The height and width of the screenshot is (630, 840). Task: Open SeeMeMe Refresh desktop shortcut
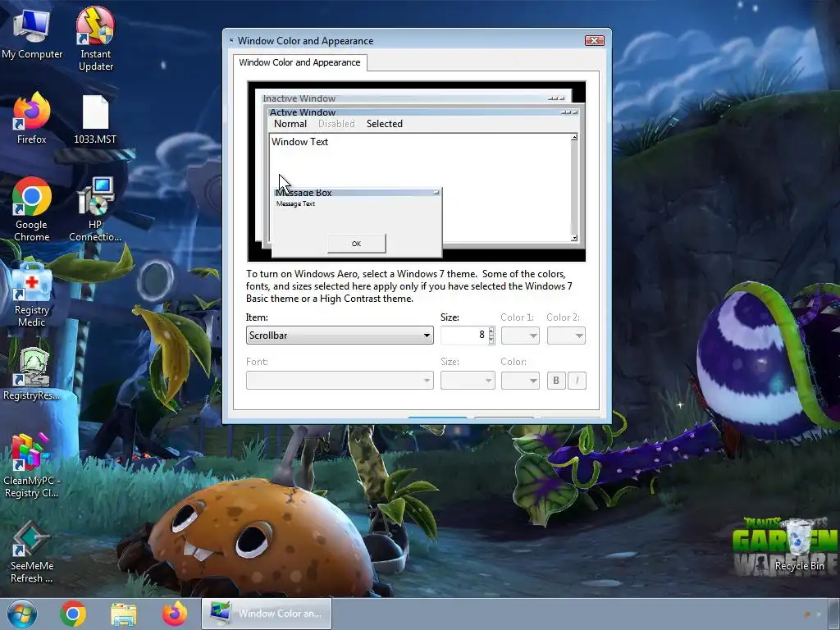(x=32, y=552)
